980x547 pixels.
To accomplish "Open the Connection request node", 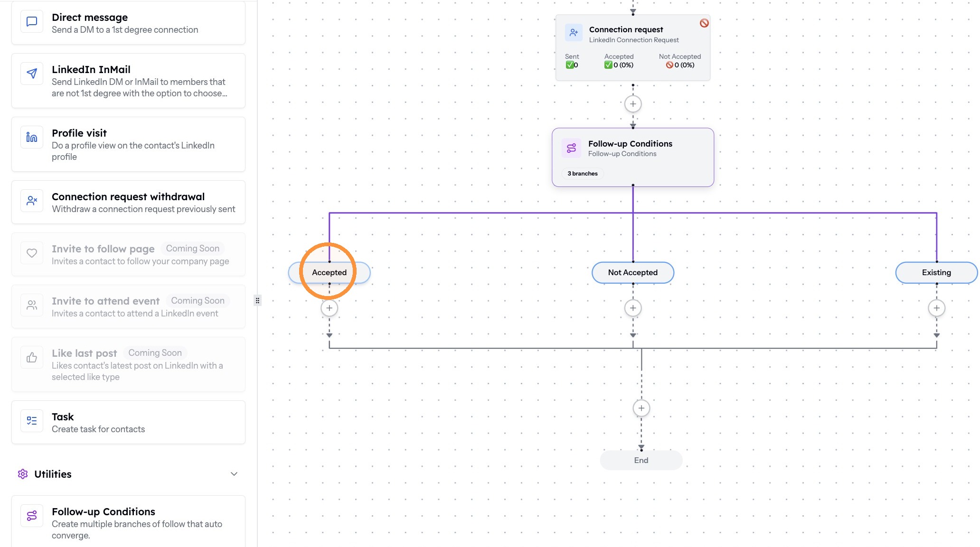I will click(633, 47).
